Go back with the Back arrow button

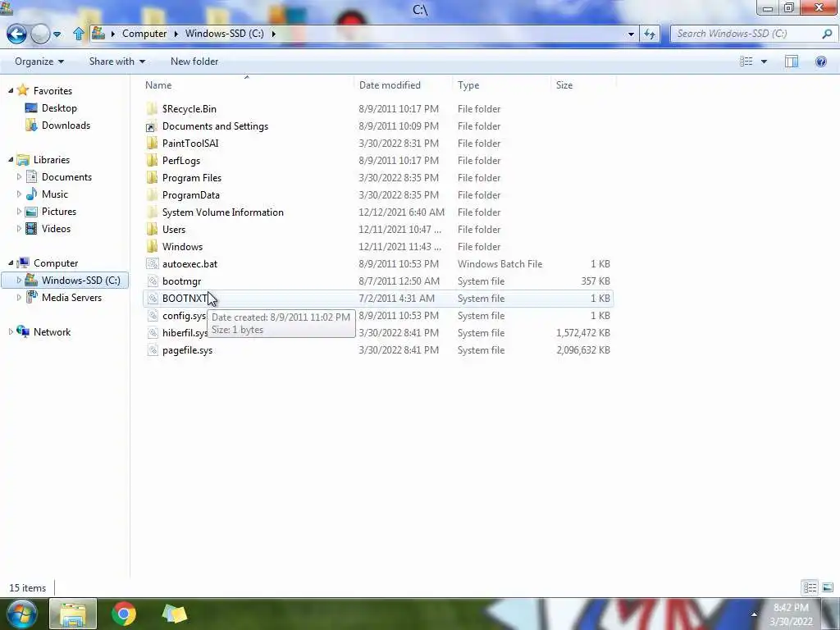[x=16, y=34]
